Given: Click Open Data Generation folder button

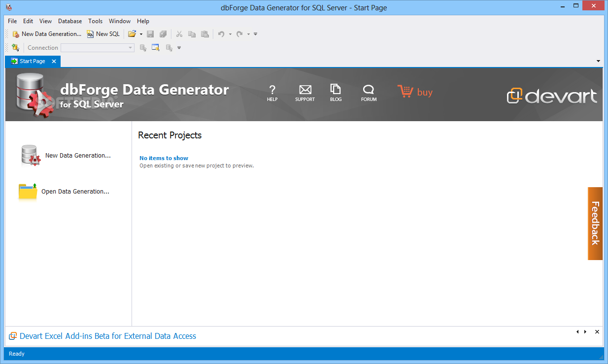Looking at the screenshot, I should [64, 192].
